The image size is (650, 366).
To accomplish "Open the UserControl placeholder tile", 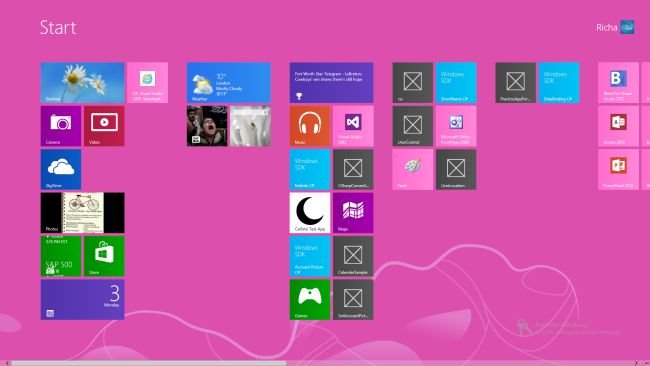I will click(x=413, y=126).
